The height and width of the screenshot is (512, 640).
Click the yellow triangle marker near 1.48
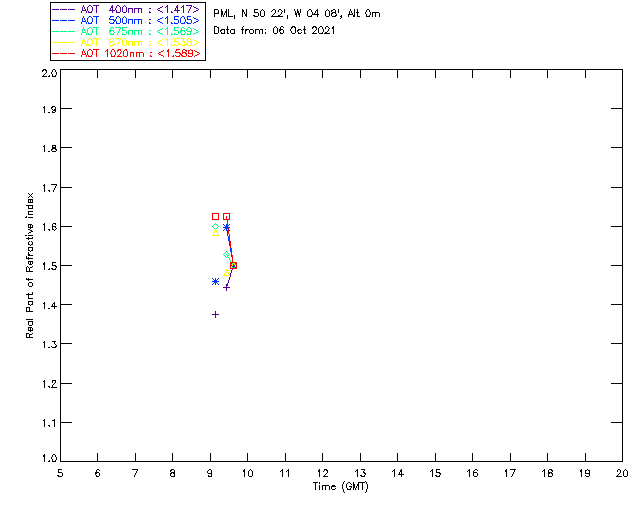pos(227,272)
